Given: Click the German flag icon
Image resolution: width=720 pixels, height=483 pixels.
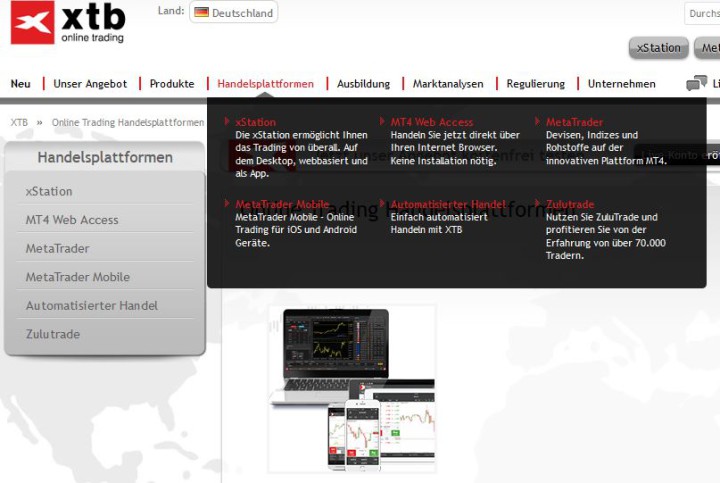Looking at the screenshot, I should point(201,12).
